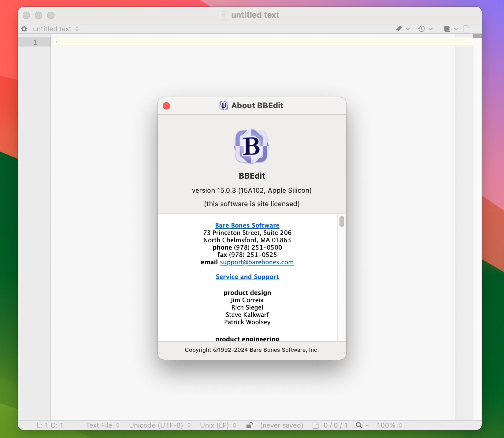Toggle the file lock in the status bar
Viewport: 504px width, 438px height.
249,425
